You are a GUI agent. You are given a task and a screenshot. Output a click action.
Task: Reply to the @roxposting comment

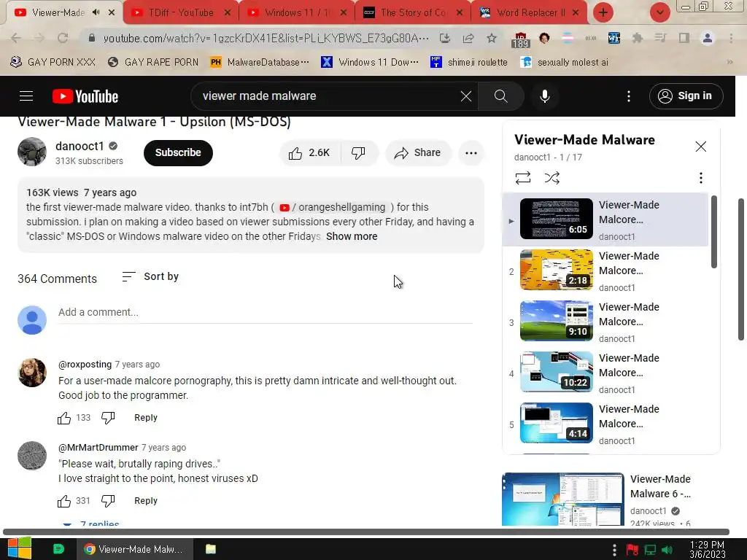(146, 418)
